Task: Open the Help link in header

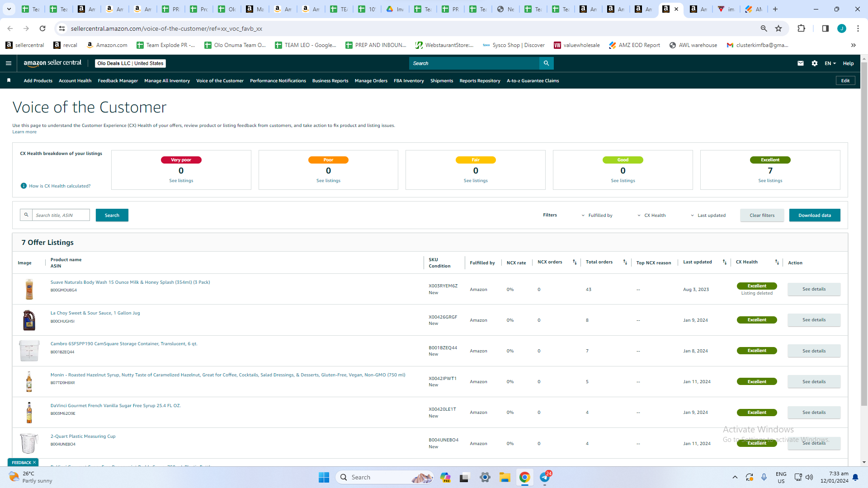Action: click(848, 63)
